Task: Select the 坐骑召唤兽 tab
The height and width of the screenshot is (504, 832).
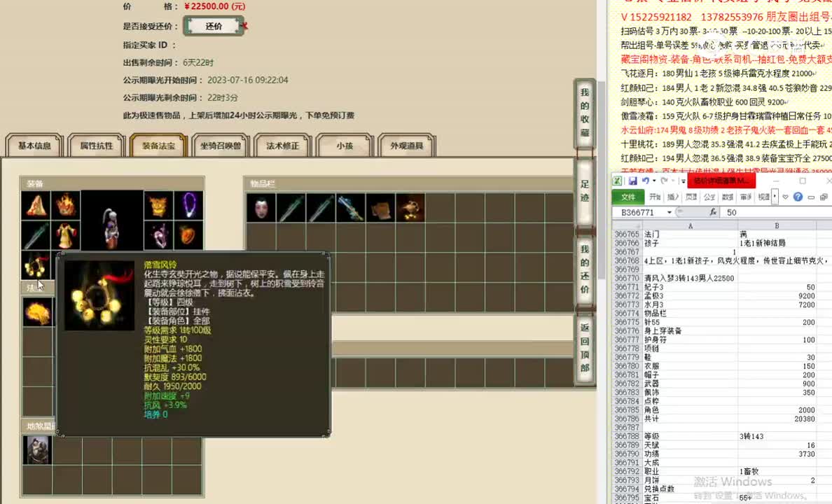Action: tap(221, 146)
